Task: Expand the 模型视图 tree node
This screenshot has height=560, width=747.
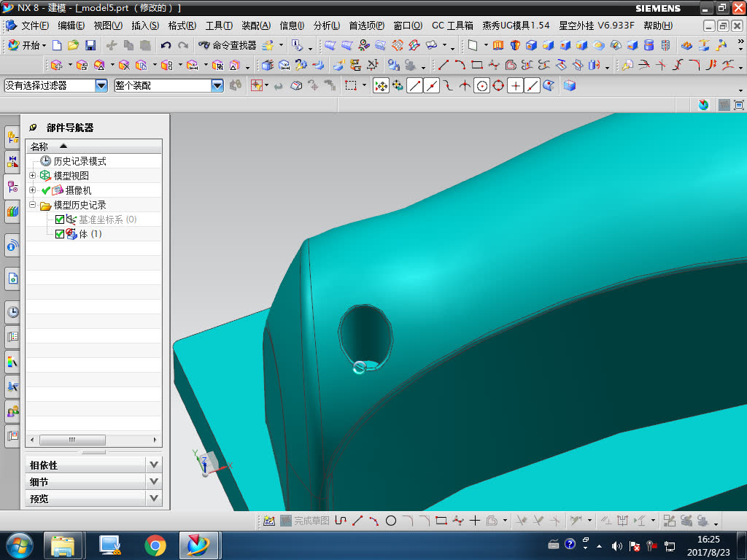Action: pyautogui.click(x=32, y=176)
